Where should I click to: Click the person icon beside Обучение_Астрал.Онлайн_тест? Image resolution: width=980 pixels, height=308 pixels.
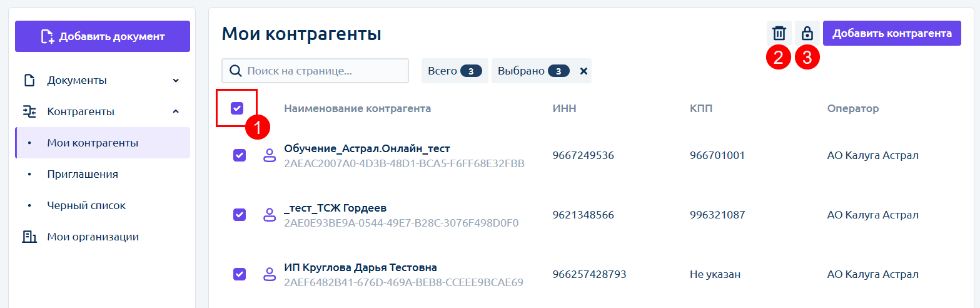[x=270, y=155]
